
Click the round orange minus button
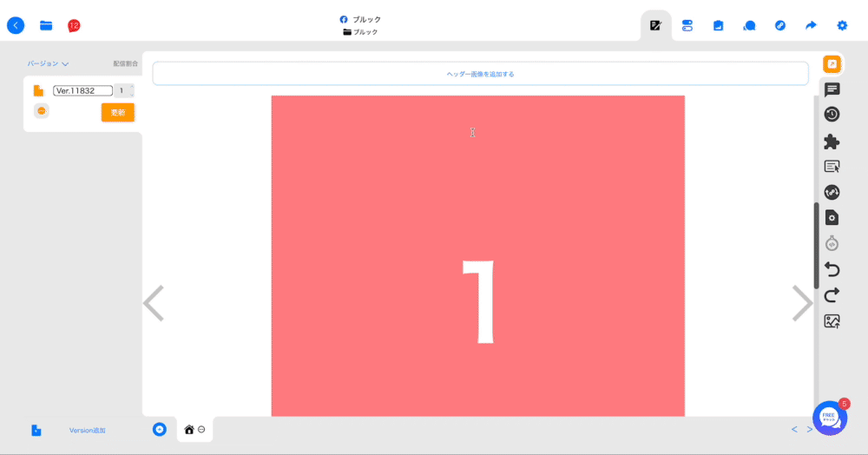(42, 111)
